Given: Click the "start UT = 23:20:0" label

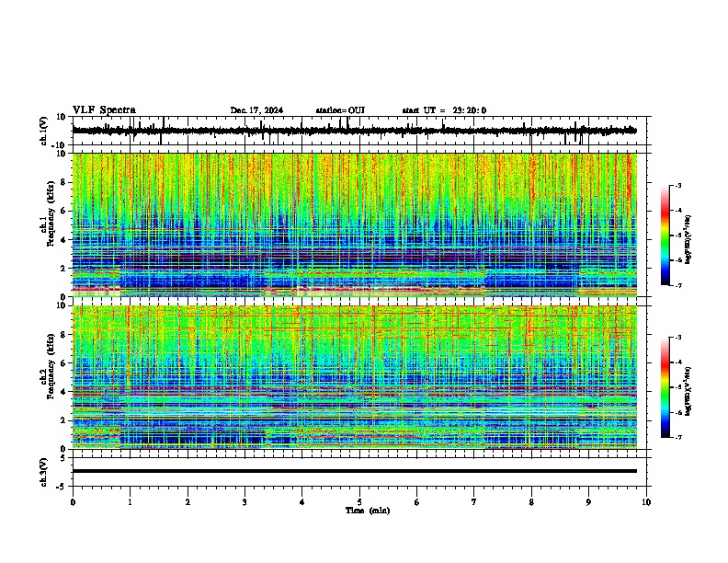Looking at the screenshot, I should click(444, 110).
